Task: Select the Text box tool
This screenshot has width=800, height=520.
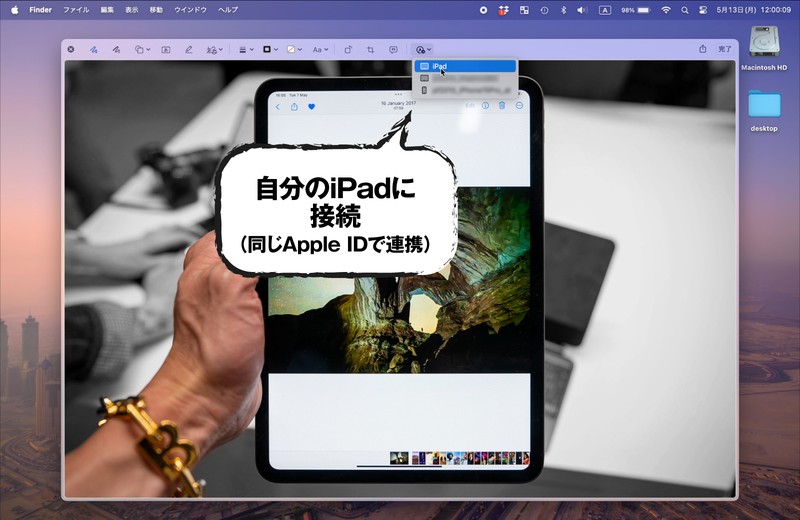Action: click(x=166, y=49)
